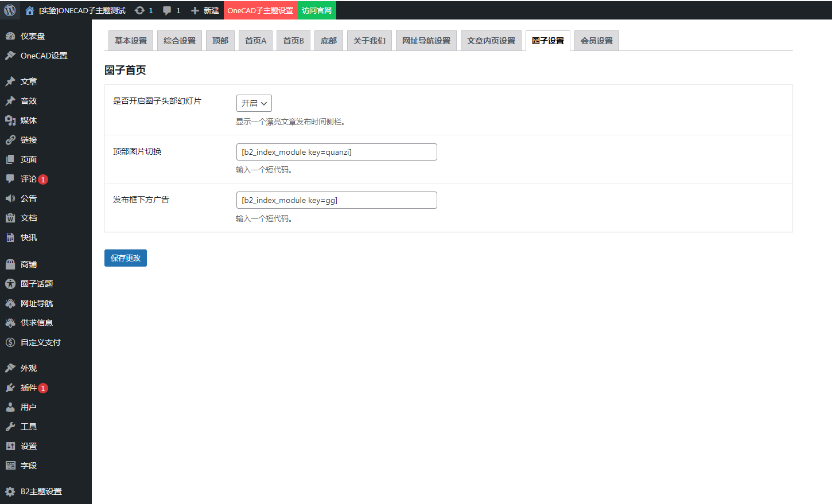Click the green 访问官网 button
832x504 pixels.
point(317,10)
